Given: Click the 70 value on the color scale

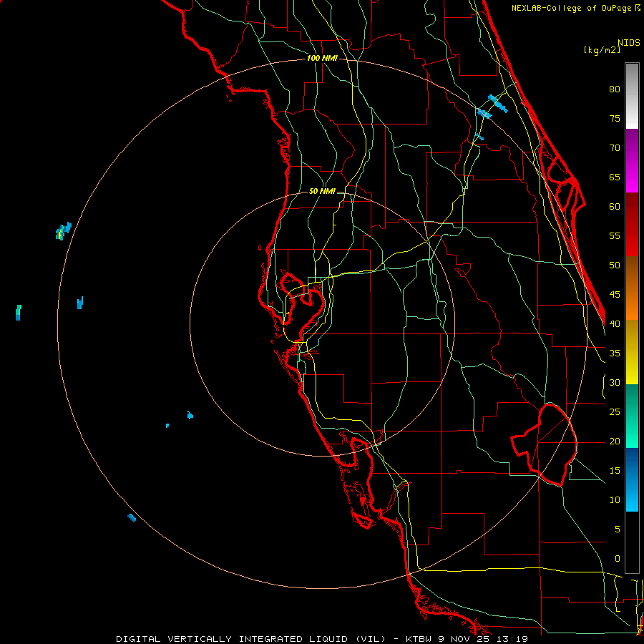Looking at the screenshot, I should point(615,148).
